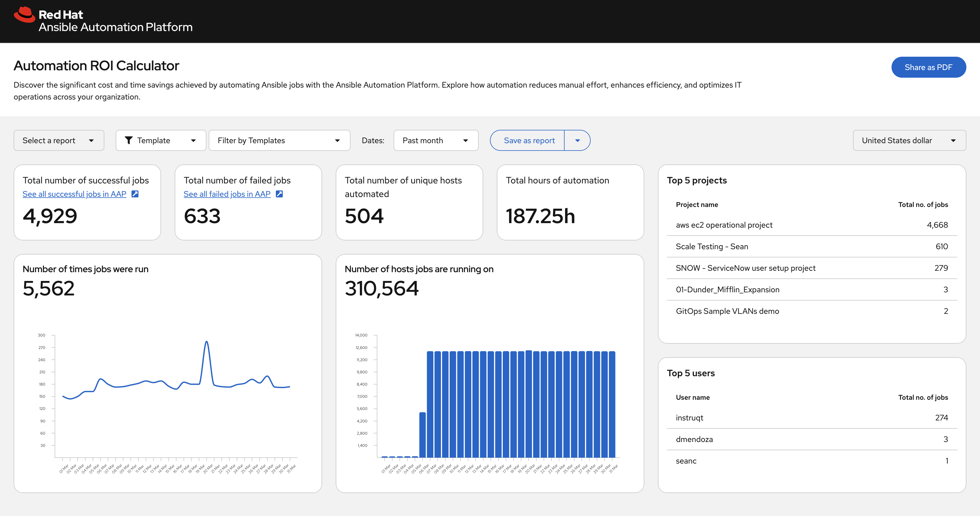Viewport: 980px width, 516px height.
Task: Open See all successful jobs in AAP
Action: (x=74, y=194)
